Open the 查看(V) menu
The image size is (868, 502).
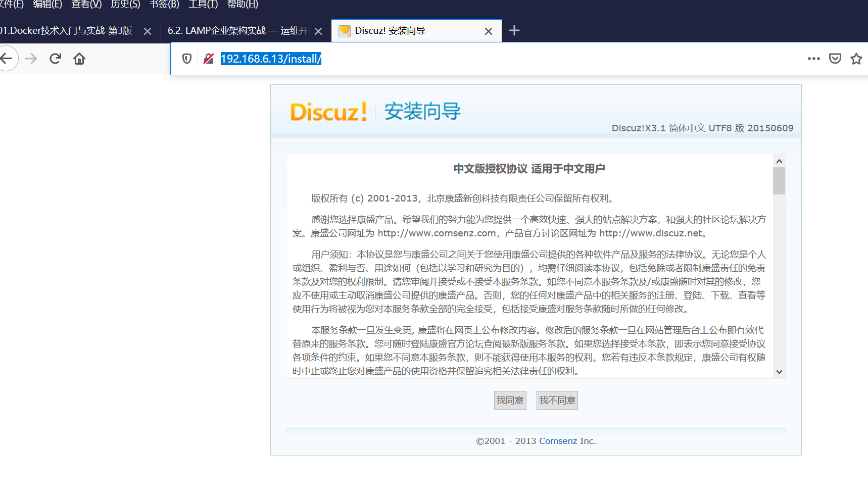tap(86, 4)
